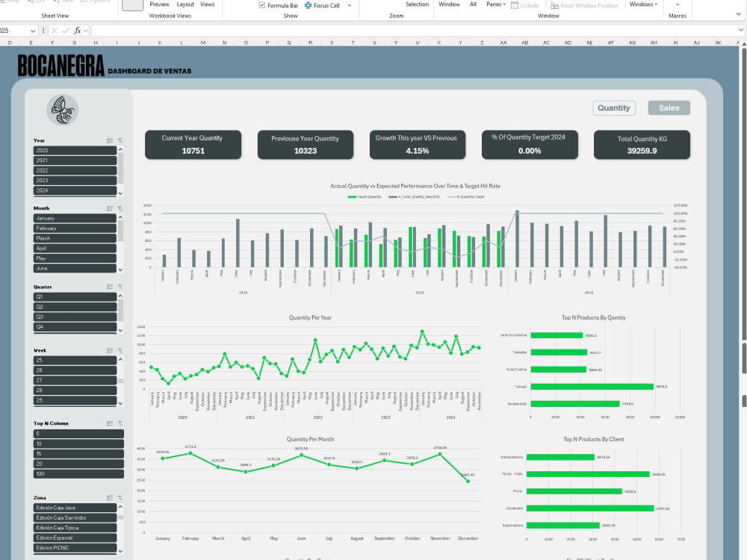
Task: Click the Quantity button
Action: [613, 108]
